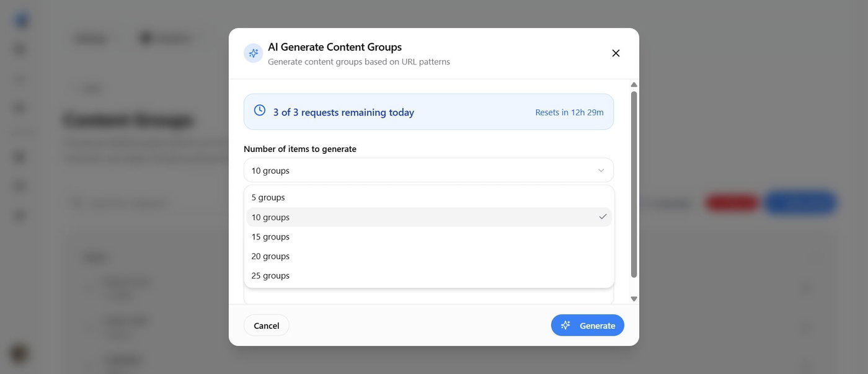The width and height of the screenshot is (868, 374).
Task: Click the vertical scrollbar thumb in dialog
Action: (634, 184)
